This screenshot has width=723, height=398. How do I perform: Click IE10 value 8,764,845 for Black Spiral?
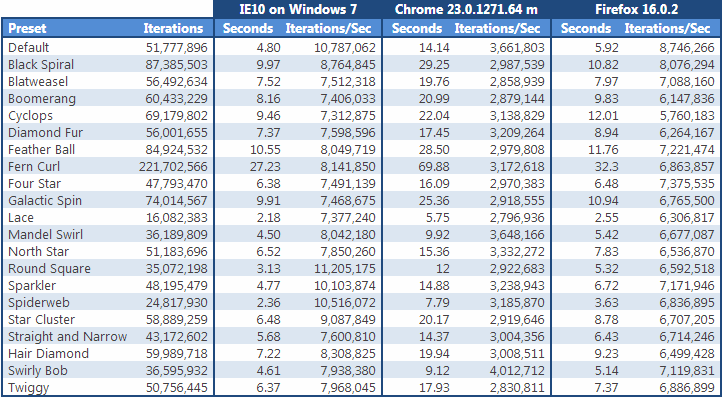point(349,65)
